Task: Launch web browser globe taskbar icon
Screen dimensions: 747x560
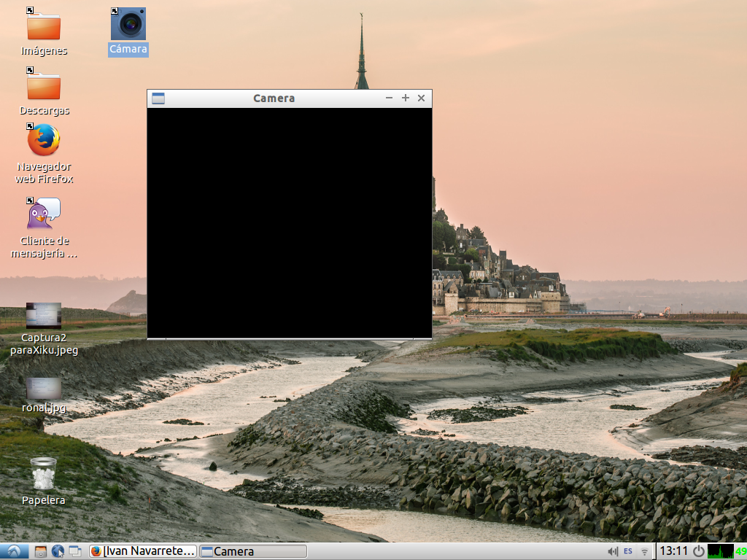Action: pos(58,551)
